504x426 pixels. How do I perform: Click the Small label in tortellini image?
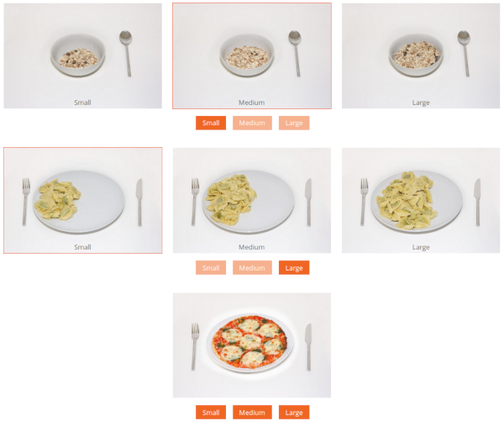(82, 247)
